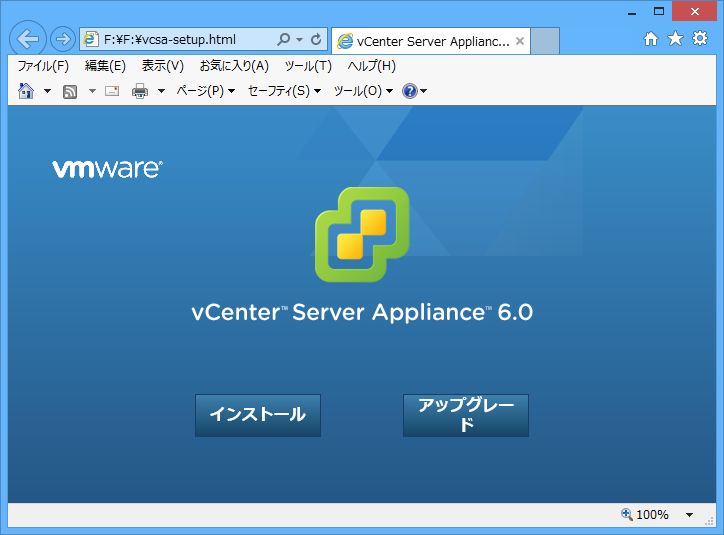Open the 表示(V) menu
This screenshot has height=535, width=724.
point(163,66)
